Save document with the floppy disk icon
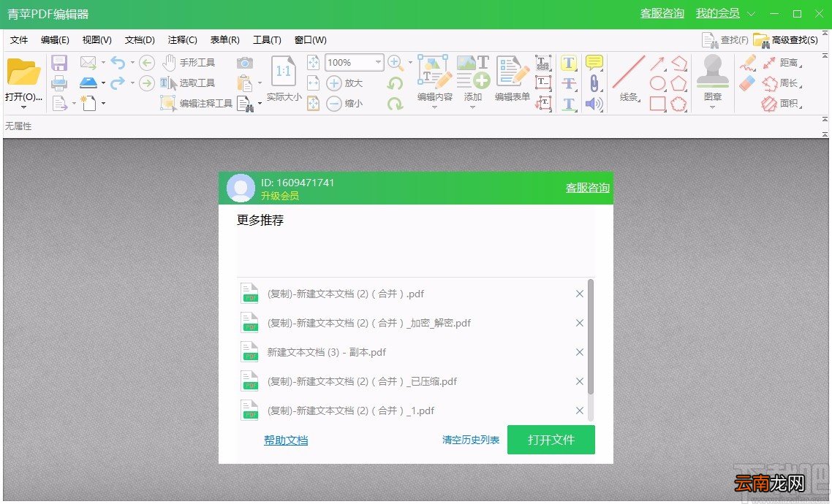Image resolution: width=832 pixels, height=504 pixels. (x=59, y=63)
